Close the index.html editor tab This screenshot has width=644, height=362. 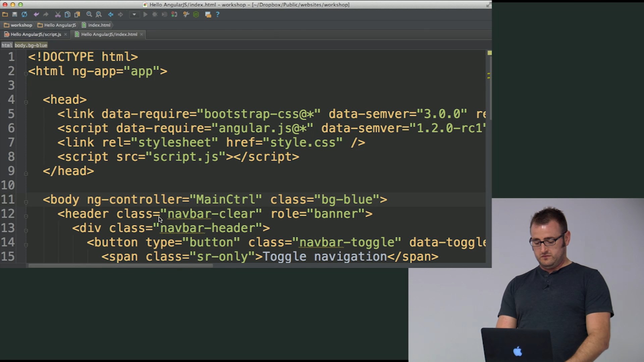coord(142,34)
